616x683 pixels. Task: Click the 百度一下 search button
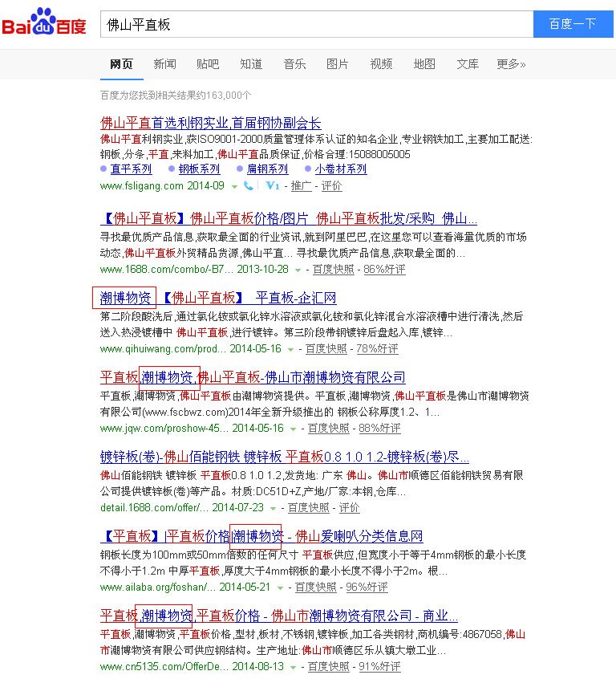(573, 24)
